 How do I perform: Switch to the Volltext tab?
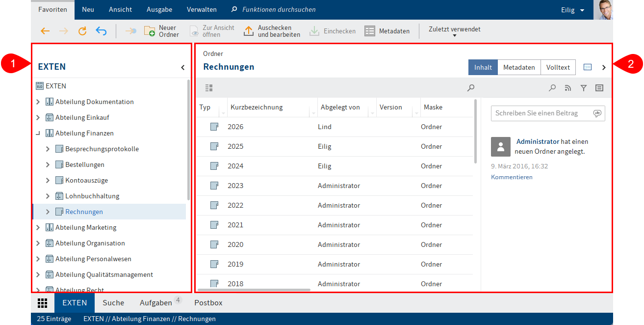pyautogui.click(x=558, y=67)
